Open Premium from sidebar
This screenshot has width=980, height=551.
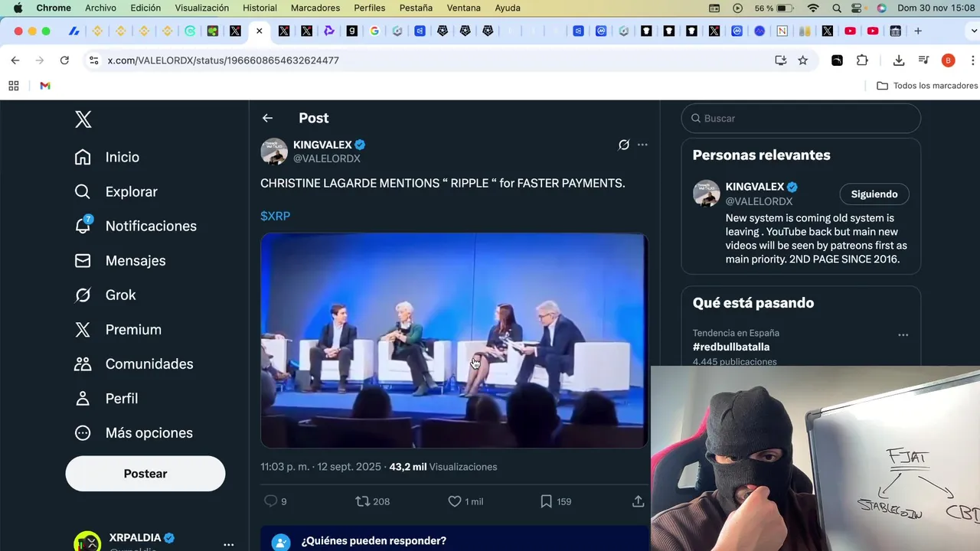coord(118,329)
